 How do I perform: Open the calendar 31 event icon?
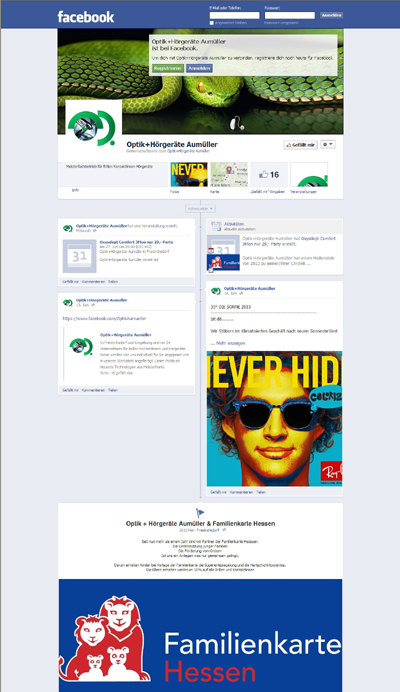[x=79, y=256]
